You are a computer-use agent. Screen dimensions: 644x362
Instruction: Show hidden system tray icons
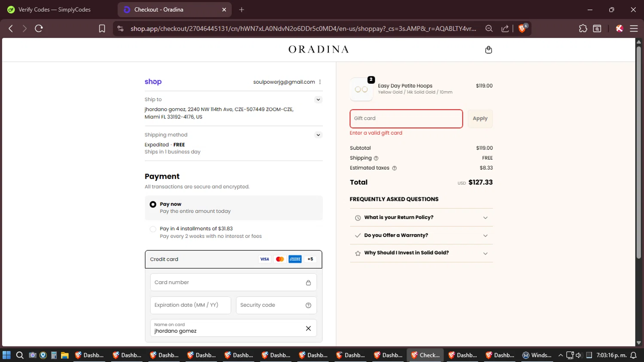[x=560, y=355]
